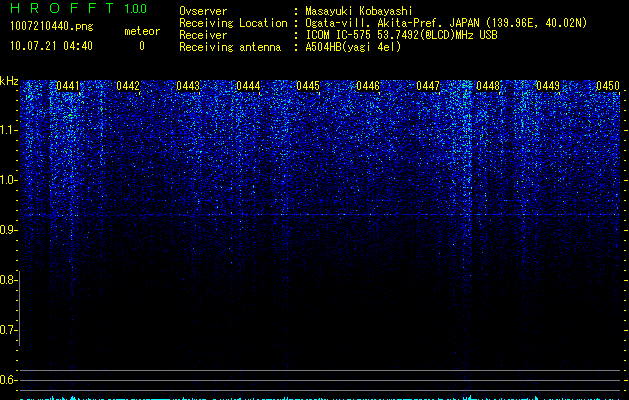Click the HROFFT 1.0.0 title text

pos(79,8)
